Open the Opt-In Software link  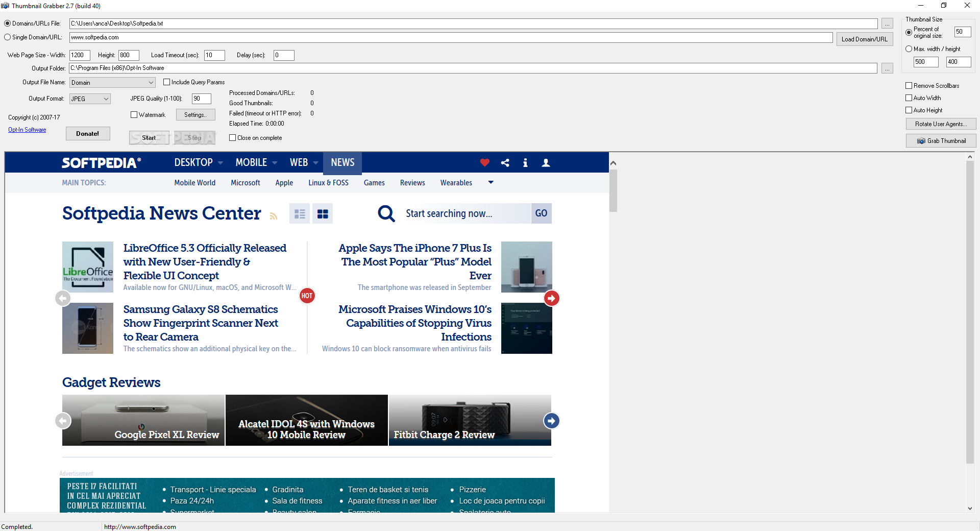[27, 130]
